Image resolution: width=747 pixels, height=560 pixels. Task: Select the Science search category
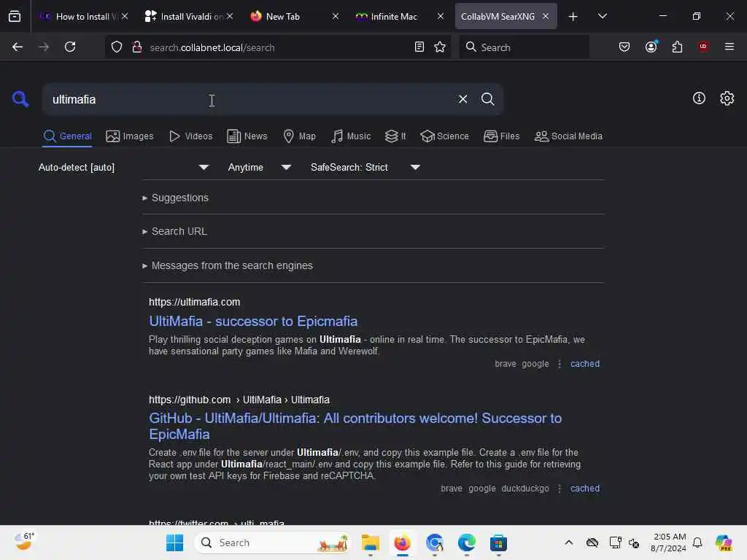pyautogui.click(x=444, y=136)
